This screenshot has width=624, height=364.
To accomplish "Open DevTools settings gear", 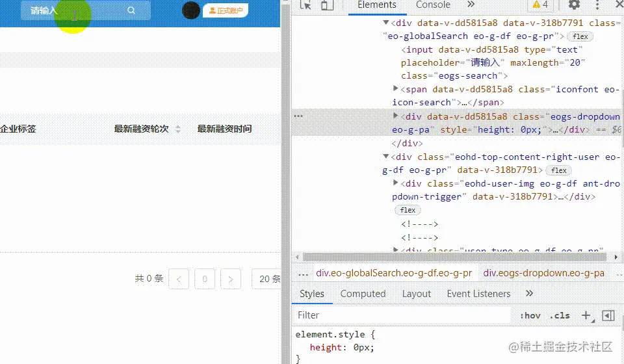I will [574, 5].
